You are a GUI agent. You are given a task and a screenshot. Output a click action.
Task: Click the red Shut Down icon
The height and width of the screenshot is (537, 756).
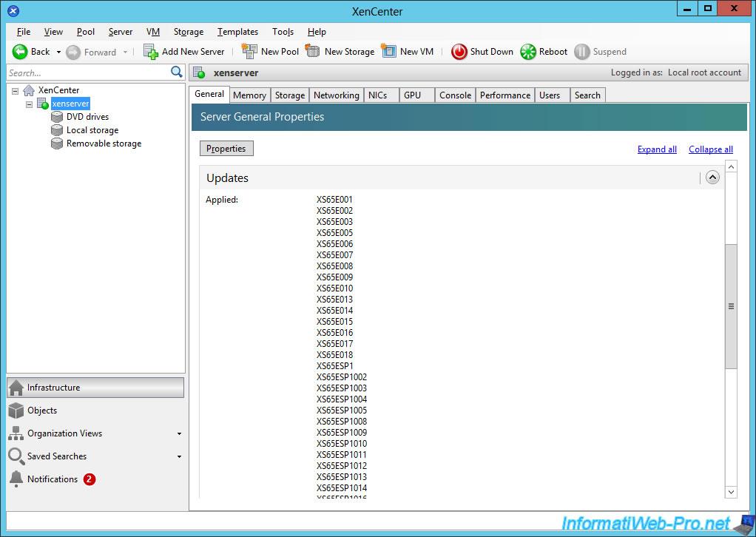[x=459, y=52]
